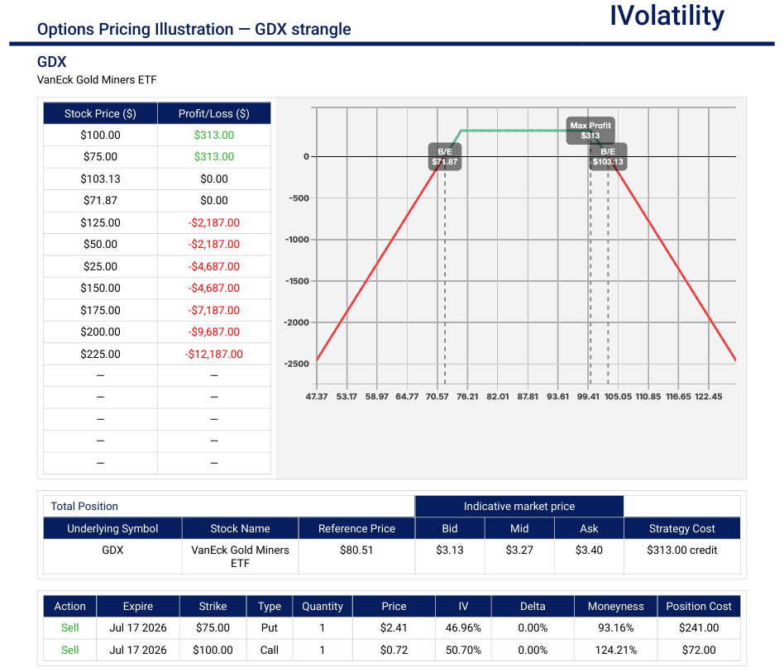Image resolution: width=784 pixels, height=672 pixels.
Task: Click the 50.70% IV value
Action: 463,650
